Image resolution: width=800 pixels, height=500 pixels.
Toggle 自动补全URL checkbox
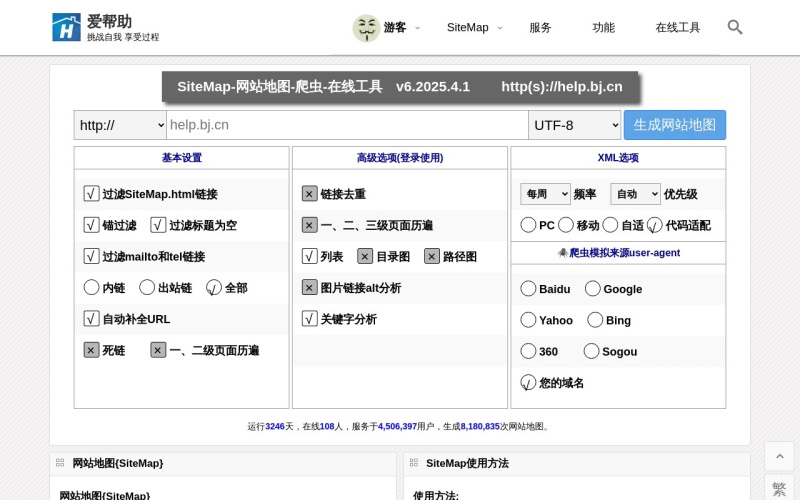click(91, 319)
